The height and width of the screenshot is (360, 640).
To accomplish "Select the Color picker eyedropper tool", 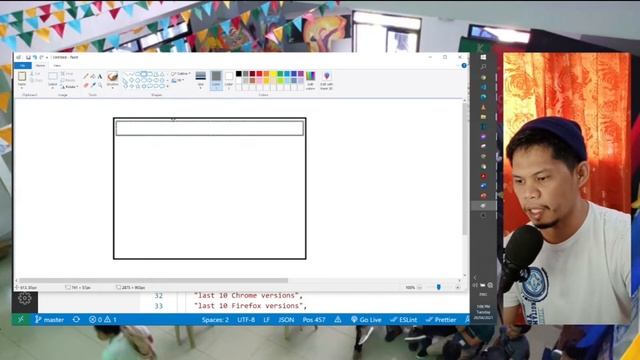I will coord(93,85).
